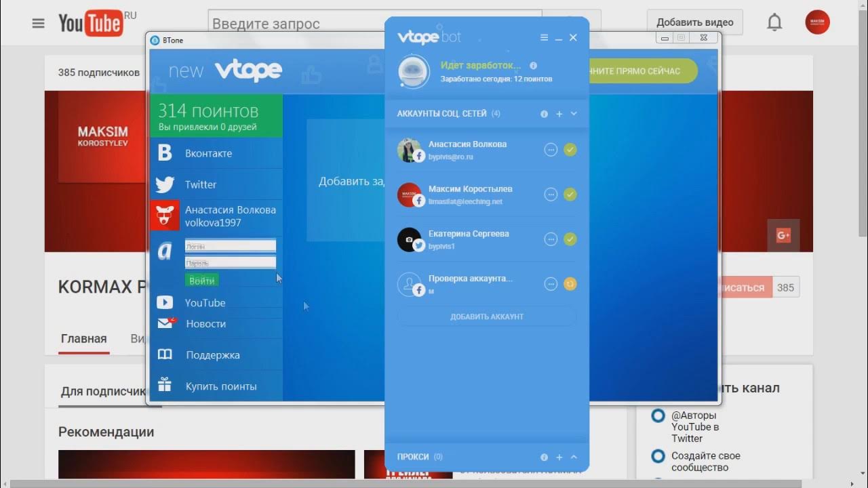Toggle the green check for Анастасия Волкова
Viewport: 868px width, 488px height.
click(570, 150)
